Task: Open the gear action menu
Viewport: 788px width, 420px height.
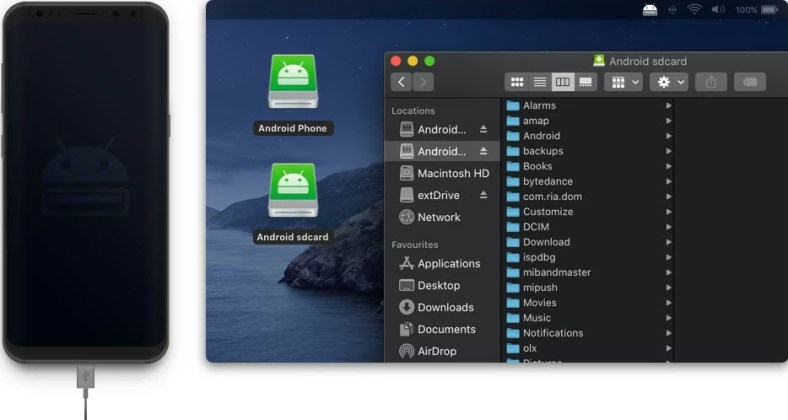Action: click(x=669, y=82)
